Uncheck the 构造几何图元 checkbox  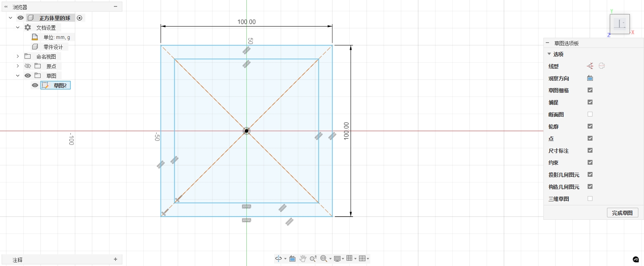590,186
